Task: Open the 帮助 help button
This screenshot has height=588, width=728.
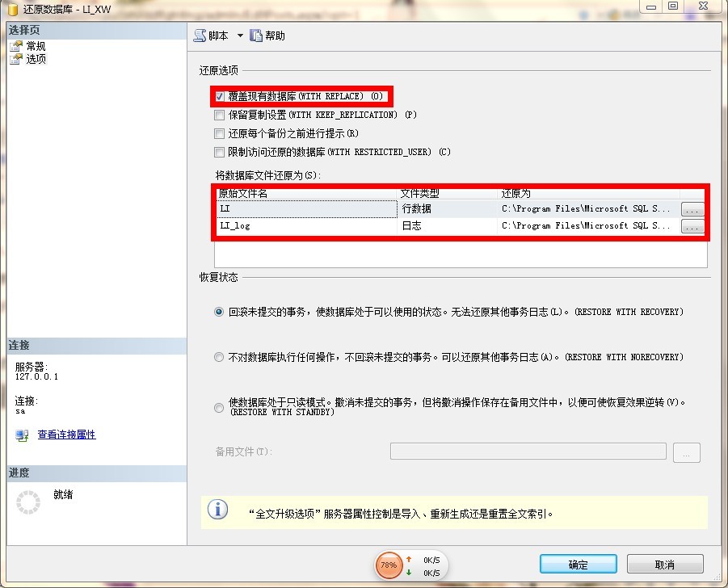Action: pos(267,36)
